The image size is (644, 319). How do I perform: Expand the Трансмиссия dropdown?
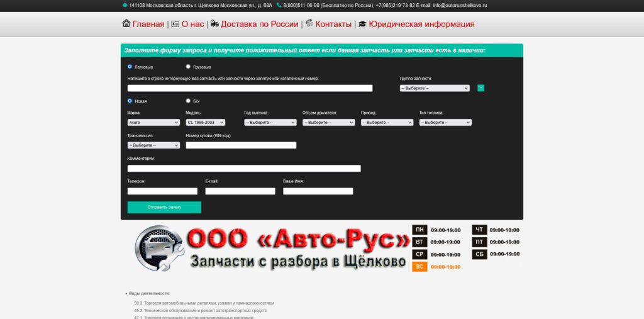point(153,145)
